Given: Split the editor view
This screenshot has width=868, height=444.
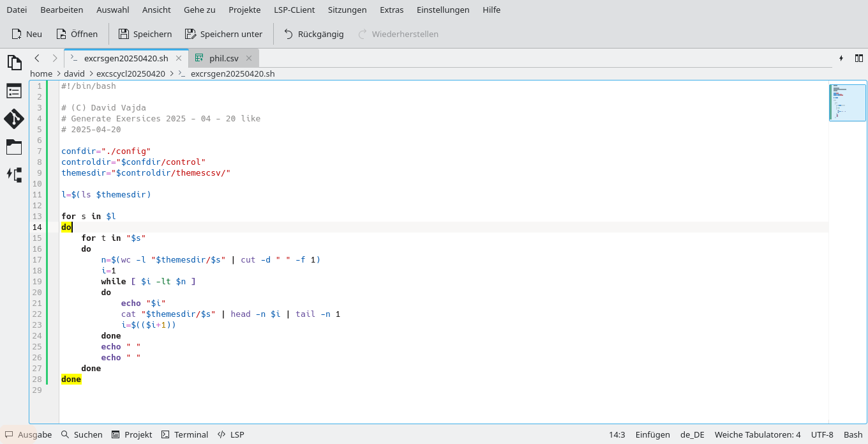Looking at the screenshot, I should (x=859, y=57).
